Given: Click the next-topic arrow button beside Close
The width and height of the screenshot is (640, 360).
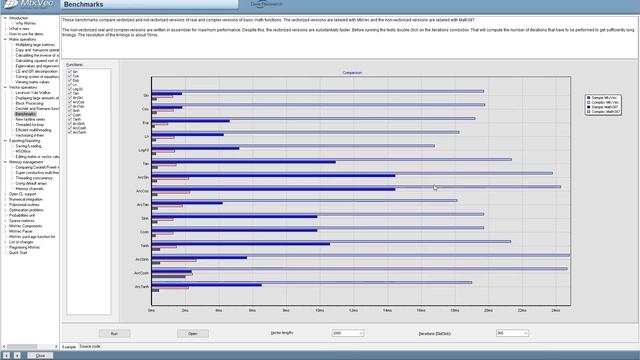Looking at the screenshot, I should (x=17, y=356).
